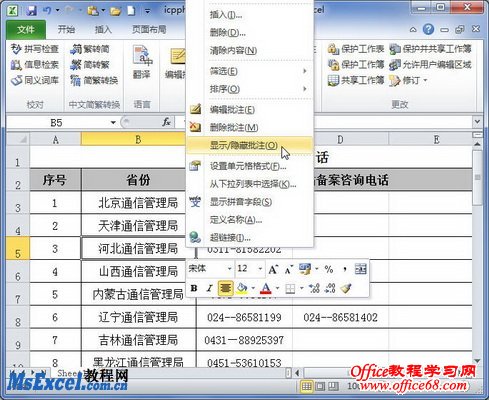489x400 pixels.
Task: Choose 编辑批注(E) from context menu
Action: (x=249, y=109)
